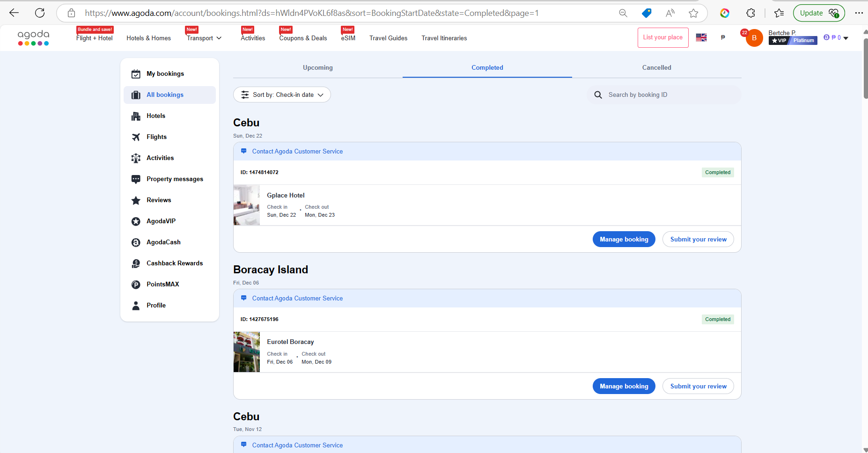Click the site lock info icon
Viewport: 868px width, 453px height.
point(71,13)
